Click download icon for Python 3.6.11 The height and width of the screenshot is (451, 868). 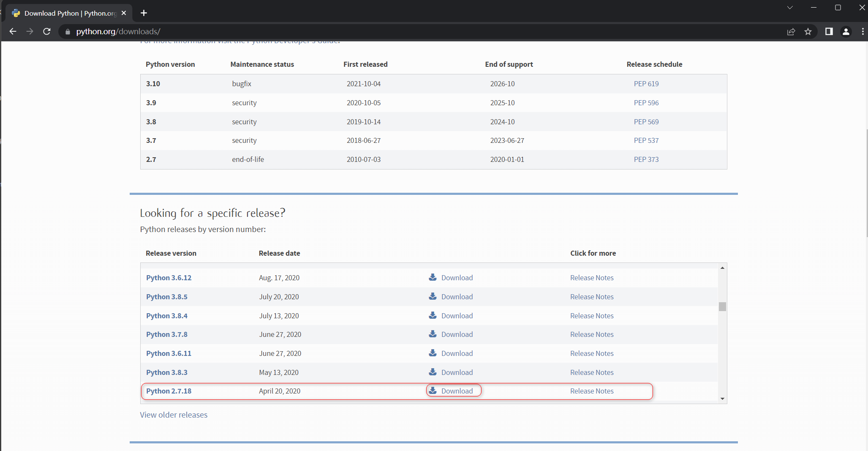[433, 353]
